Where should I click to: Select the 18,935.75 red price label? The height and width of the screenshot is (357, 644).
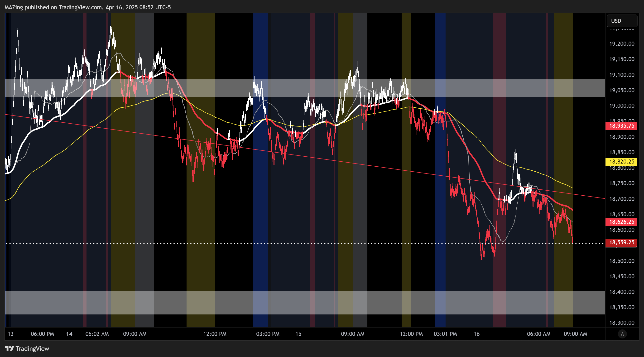tap(621, 126)
